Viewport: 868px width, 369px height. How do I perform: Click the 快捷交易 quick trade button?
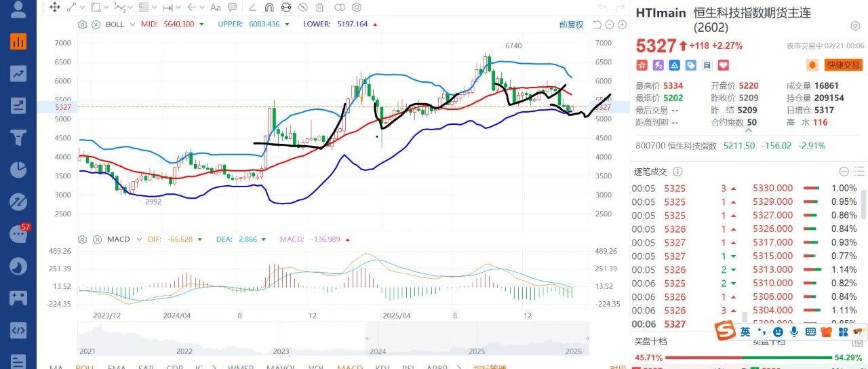click(842, 65)
